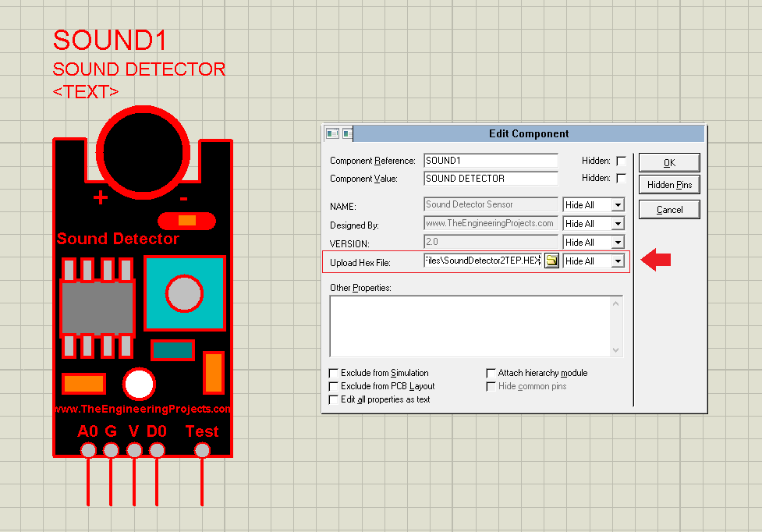
Task: Check Attach hierarchy module
Action: click(x=491, y=373)
